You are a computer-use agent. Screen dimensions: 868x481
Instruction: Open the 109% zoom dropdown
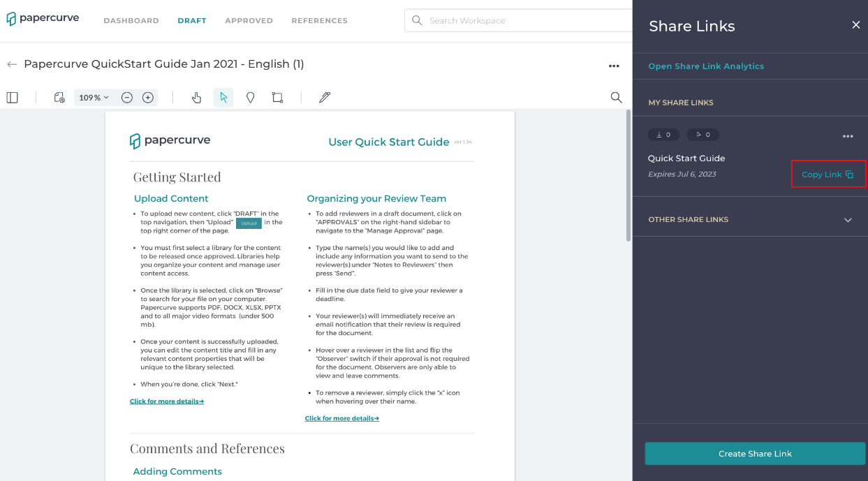click(94, 98)
